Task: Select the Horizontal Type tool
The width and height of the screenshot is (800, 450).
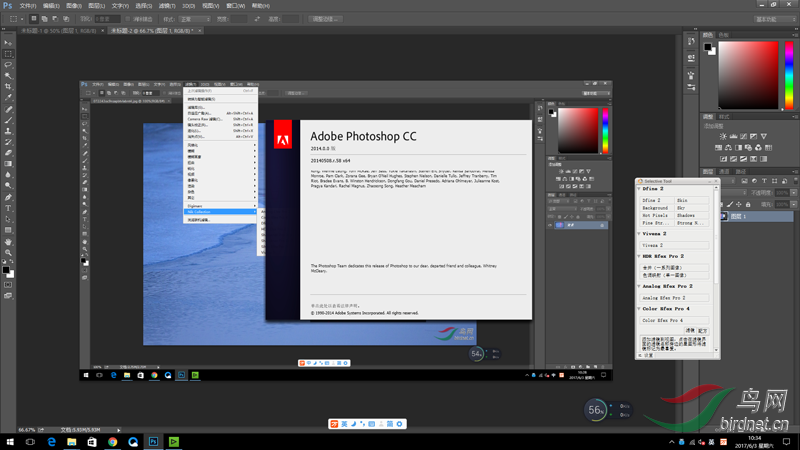Action: coord(8,208)
